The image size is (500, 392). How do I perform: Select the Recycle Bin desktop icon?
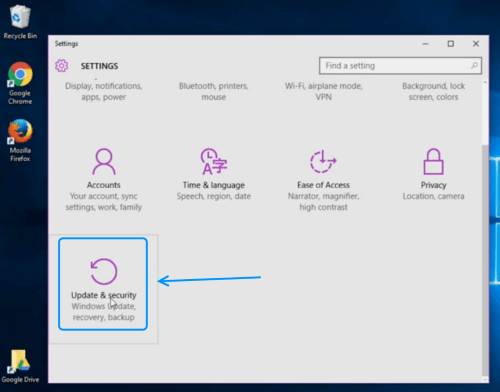(x=20, y=22)
